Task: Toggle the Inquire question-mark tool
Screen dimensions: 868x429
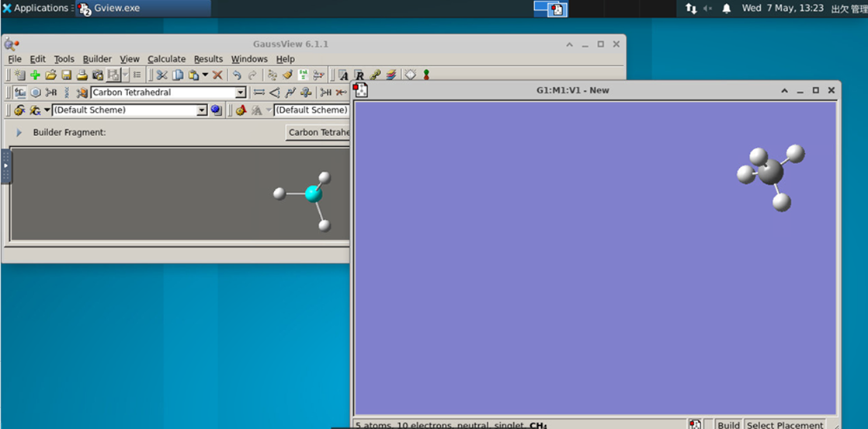Action: tap(306, 92)
